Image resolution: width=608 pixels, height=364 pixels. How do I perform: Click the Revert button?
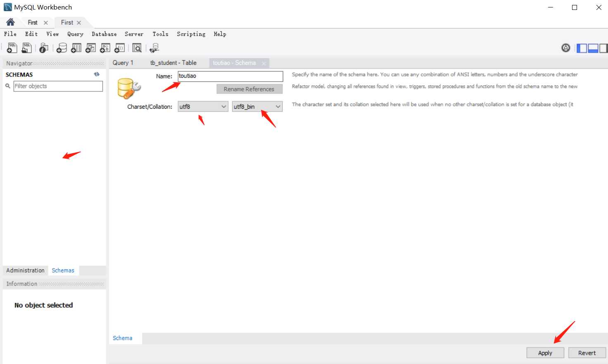[587, 353]
